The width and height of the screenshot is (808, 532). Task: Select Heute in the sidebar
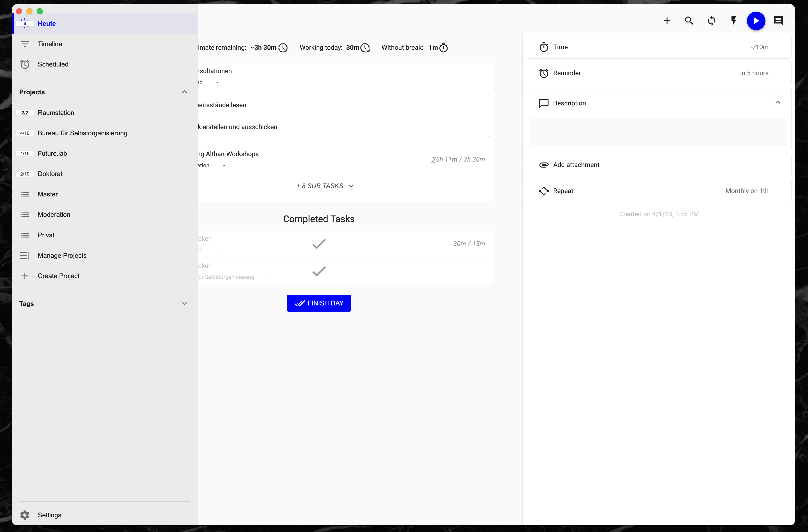(x=46, y=23)
